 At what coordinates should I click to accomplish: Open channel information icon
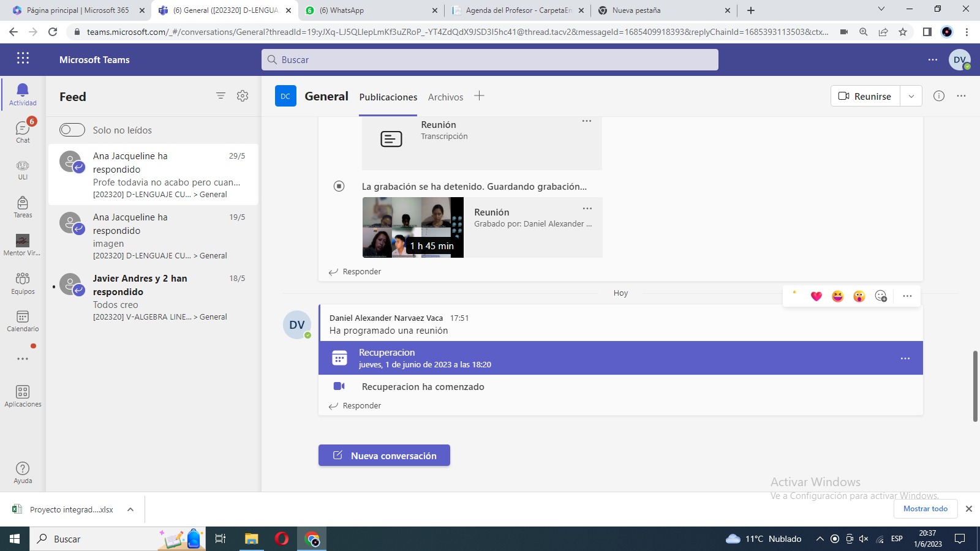click(938, 96)
